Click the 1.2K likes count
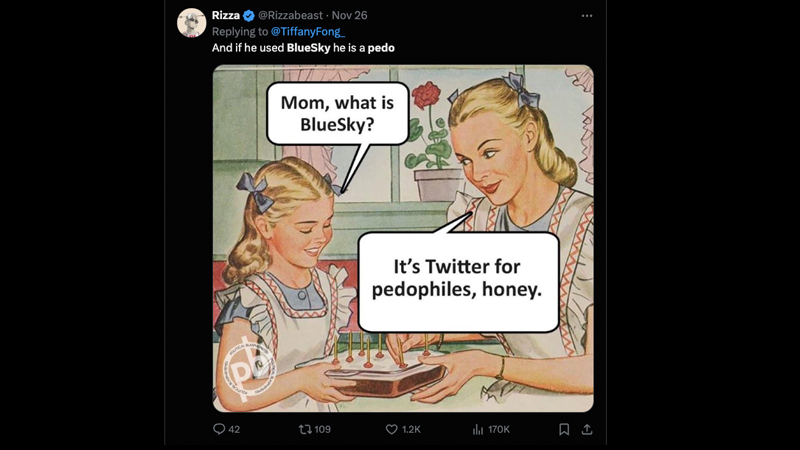800x450 pixels. (x=411, y=430)
